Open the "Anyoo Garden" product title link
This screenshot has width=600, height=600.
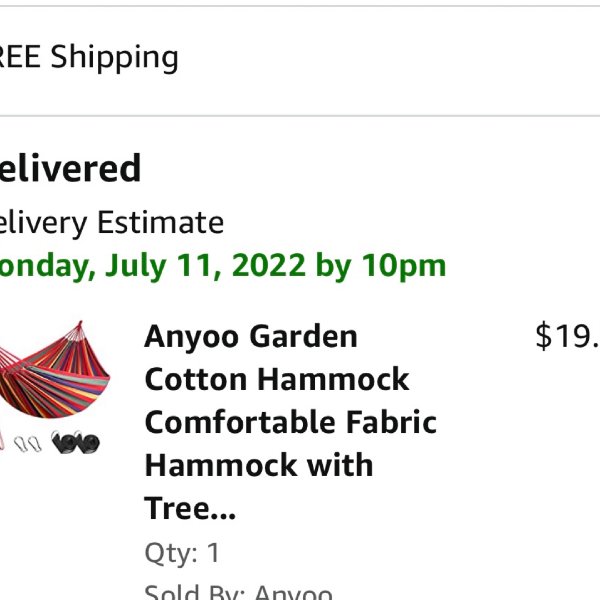tap(251, 337)
